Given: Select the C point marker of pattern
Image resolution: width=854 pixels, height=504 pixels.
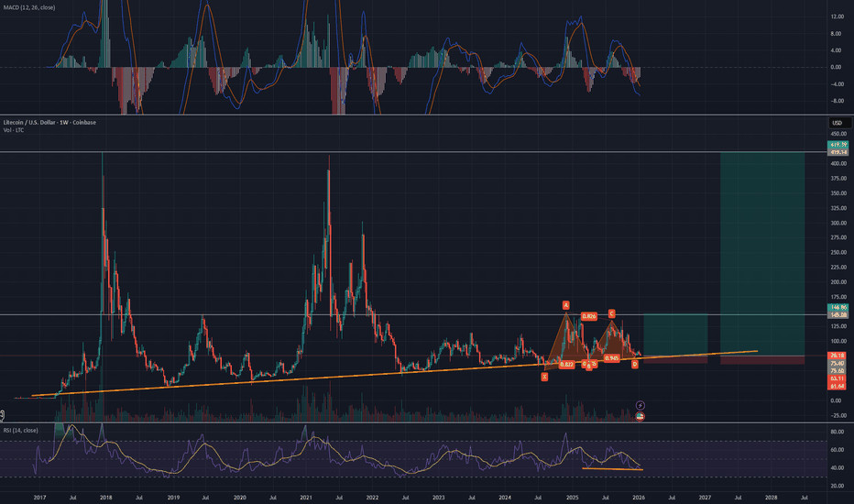Looking at the screenshot, I should pyautogui.click(x=611, y=314).
